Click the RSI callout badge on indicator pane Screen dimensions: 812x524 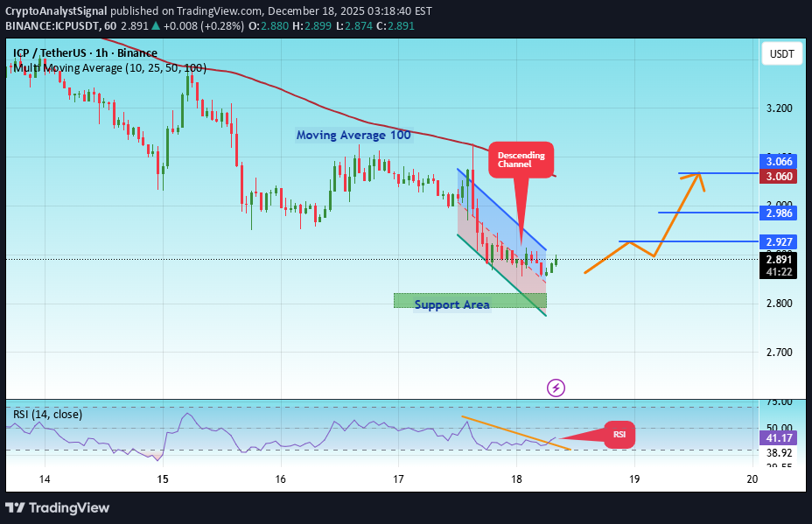(x=619, y=434)
